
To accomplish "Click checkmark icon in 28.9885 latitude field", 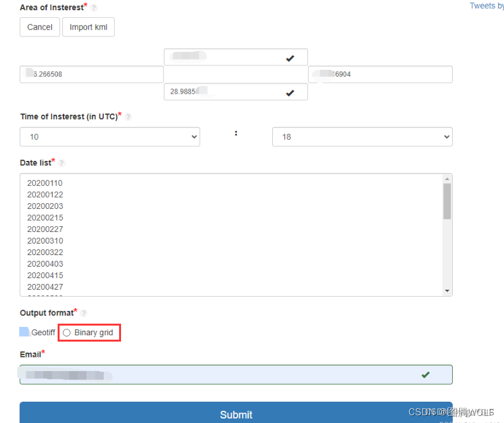I will coord(290,93).
